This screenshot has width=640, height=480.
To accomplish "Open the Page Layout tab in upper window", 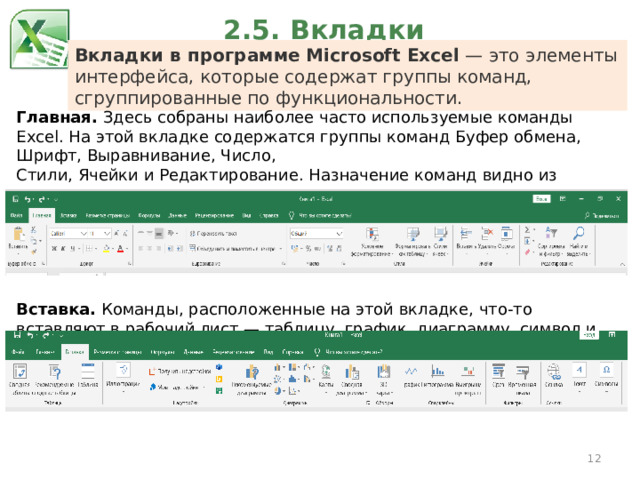I will (x=108, y=215).
